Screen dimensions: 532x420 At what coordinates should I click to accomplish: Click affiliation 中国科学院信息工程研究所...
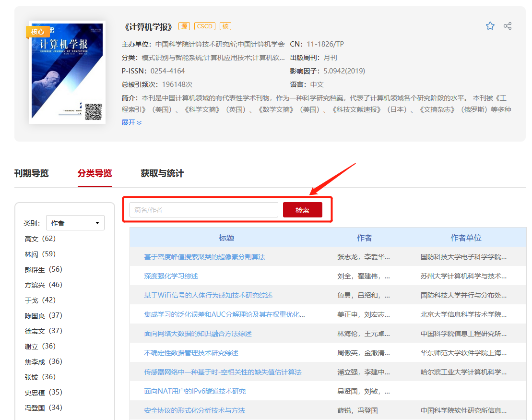pyautogui.click(x=463, y=334)
